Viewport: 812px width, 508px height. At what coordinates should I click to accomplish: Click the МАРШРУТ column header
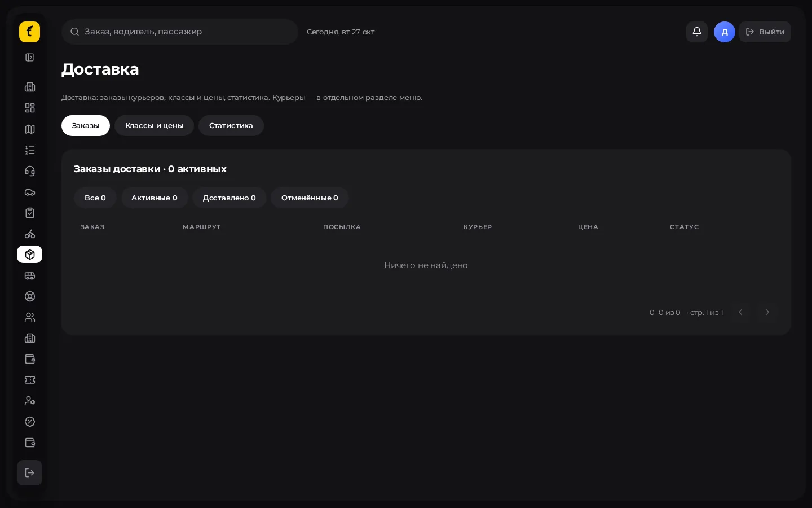[x=202, y=227]
